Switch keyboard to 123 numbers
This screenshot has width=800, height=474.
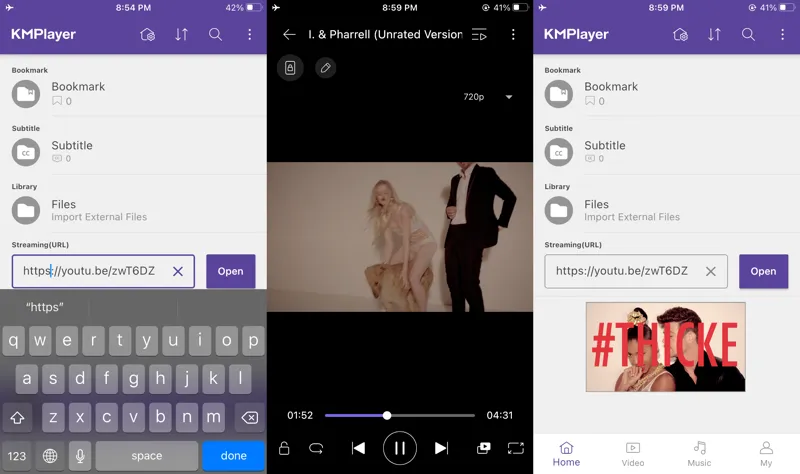(17, 456)
